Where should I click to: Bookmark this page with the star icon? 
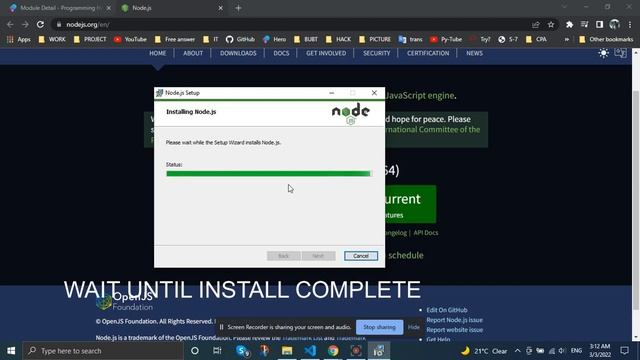coord(551,24)
